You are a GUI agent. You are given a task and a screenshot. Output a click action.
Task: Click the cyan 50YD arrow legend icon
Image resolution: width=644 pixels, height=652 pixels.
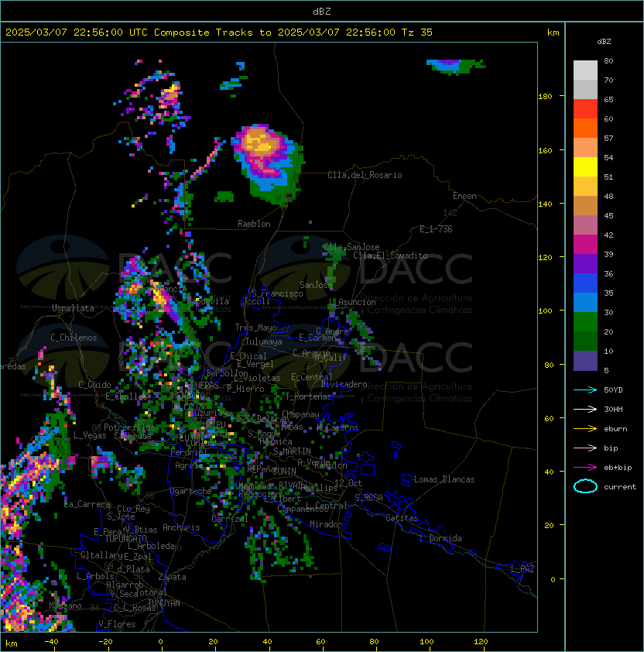coord(585,389)
